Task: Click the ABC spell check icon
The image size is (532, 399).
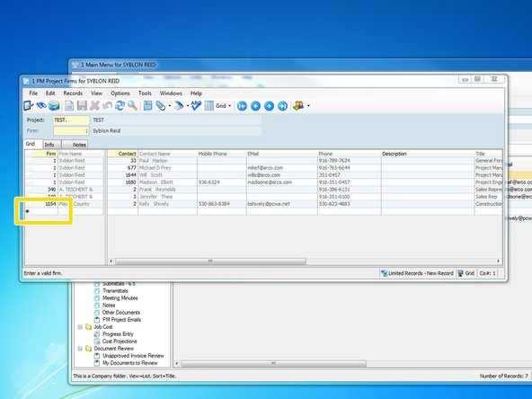Action: point(196,105)
